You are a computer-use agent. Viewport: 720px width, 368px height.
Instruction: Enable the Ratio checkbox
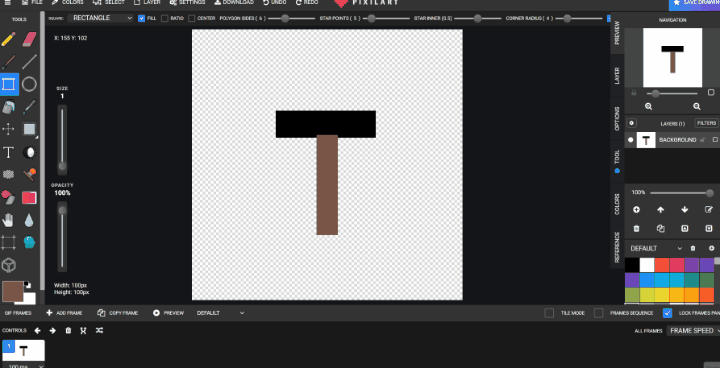(x=164, y=18)
